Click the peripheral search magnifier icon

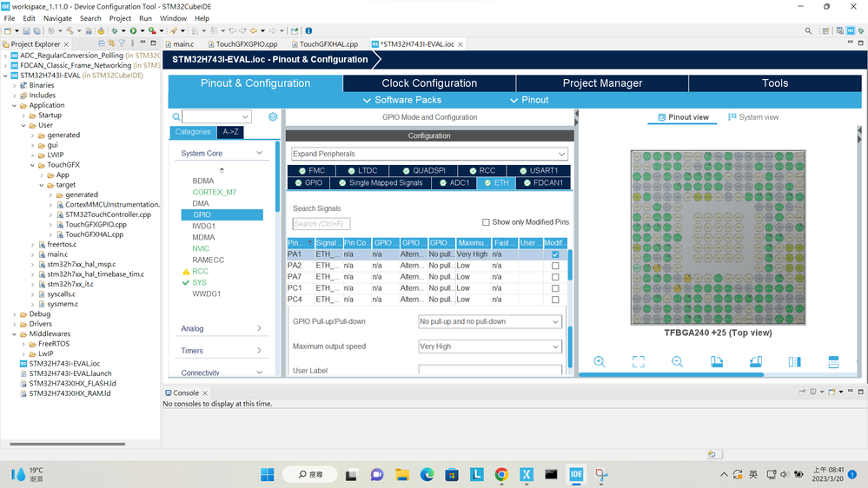click(176, 116)
